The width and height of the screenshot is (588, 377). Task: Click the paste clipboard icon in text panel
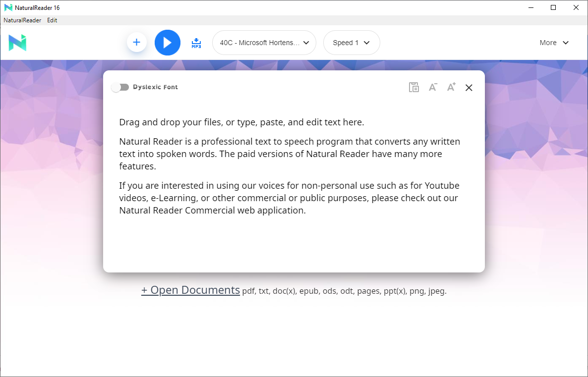pyautogui.click(x=413, y=87)
